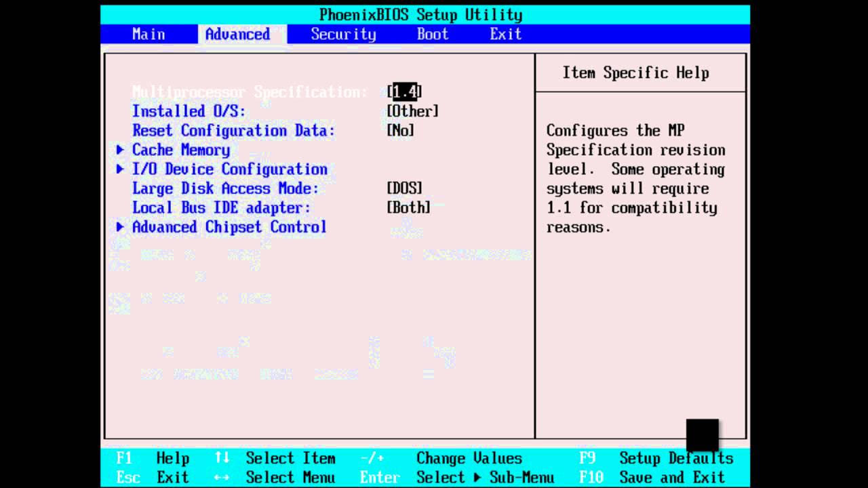
Task: Open the I/O Device Configuration entry
Action: [230, 169]
